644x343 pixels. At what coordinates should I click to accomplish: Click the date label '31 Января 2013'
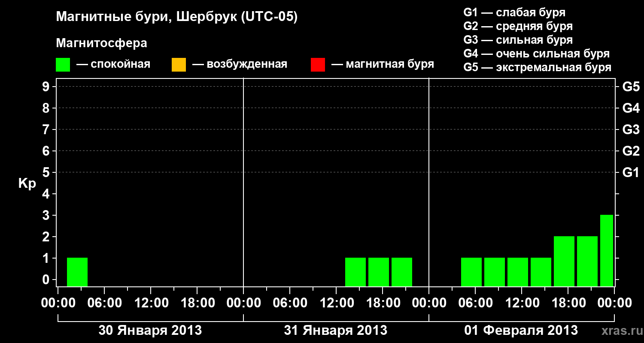[x=336, y=331]
